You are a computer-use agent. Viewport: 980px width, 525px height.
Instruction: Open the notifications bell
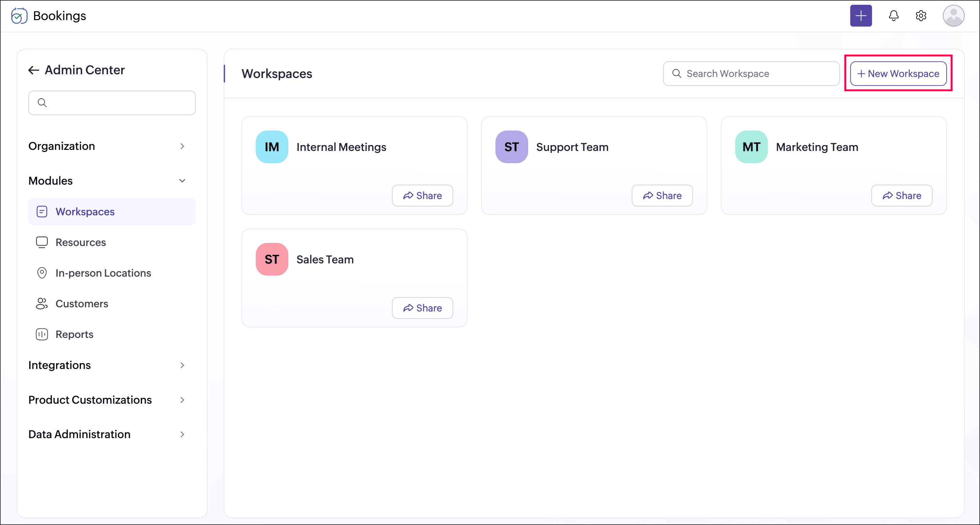pyautogui.click(x=893, y=16)
